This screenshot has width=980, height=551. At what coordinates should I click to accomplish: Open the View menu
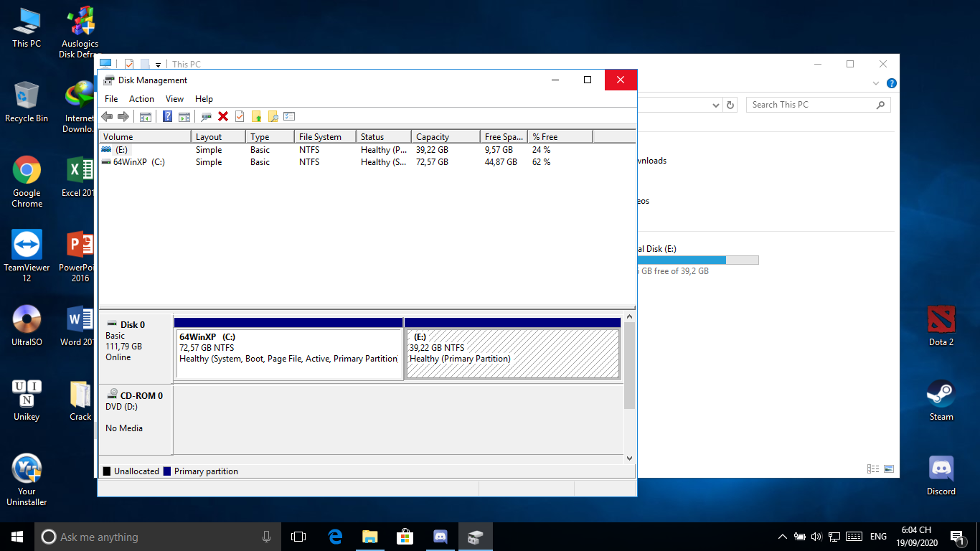click(174, 99)
